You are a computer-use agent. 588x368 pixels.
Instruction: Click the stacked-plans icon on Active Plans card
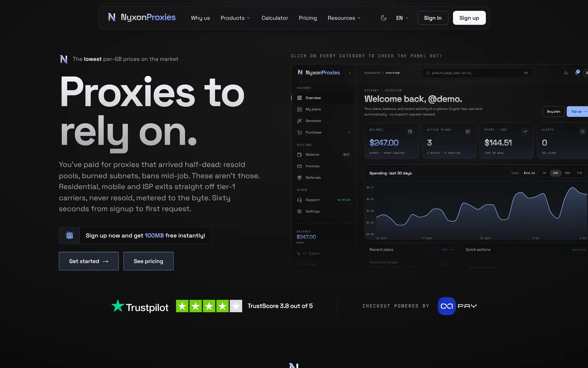pyautogui.click(x=468, y=132)
